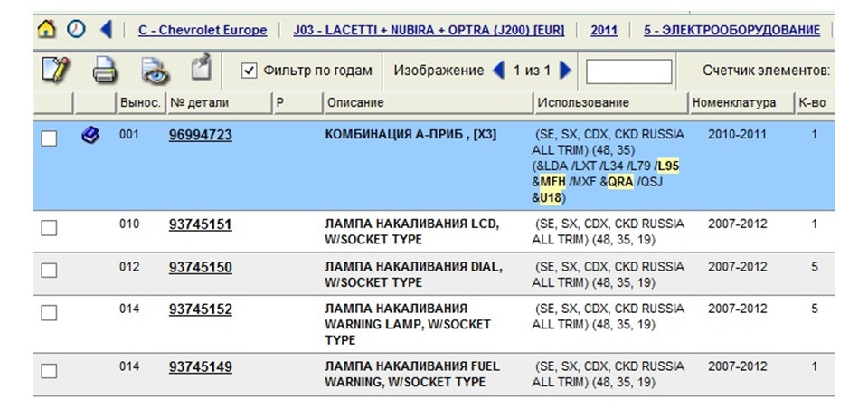Check the box for part 93745152

pos(49,312)
